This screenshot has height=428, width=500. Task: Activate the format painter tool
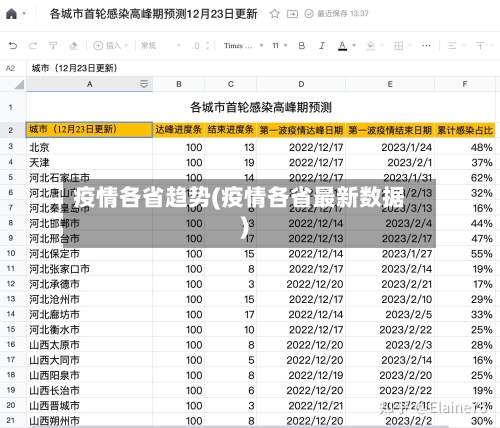(x=53, y=45)
